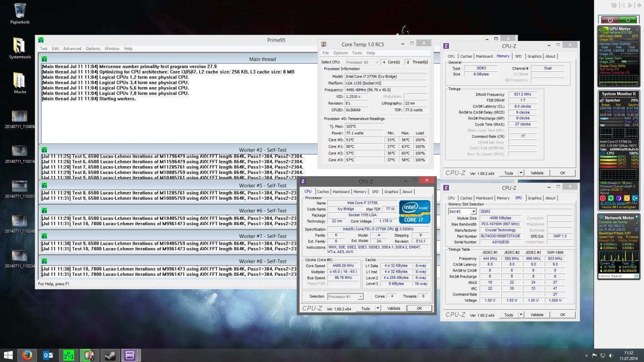Expand Tools dropdown arrow in CPU-Z Memory window

coord(521,173)
